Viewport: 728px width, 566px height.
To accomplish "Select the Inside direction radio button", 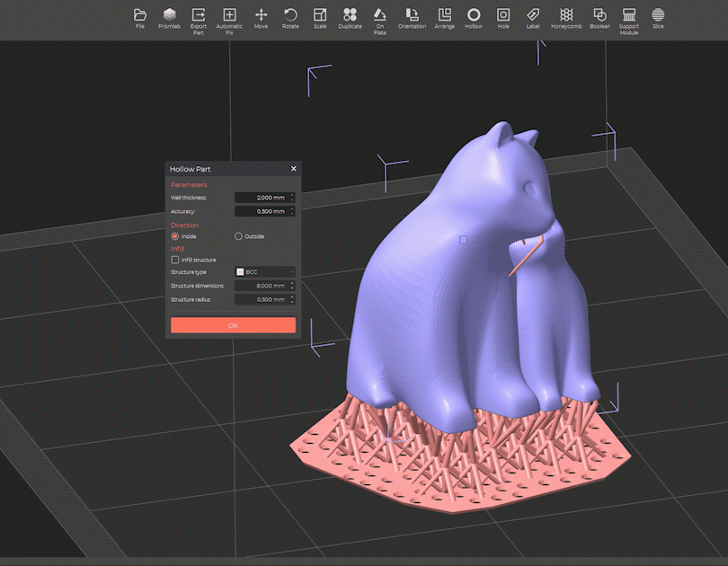I will (175, 236).
